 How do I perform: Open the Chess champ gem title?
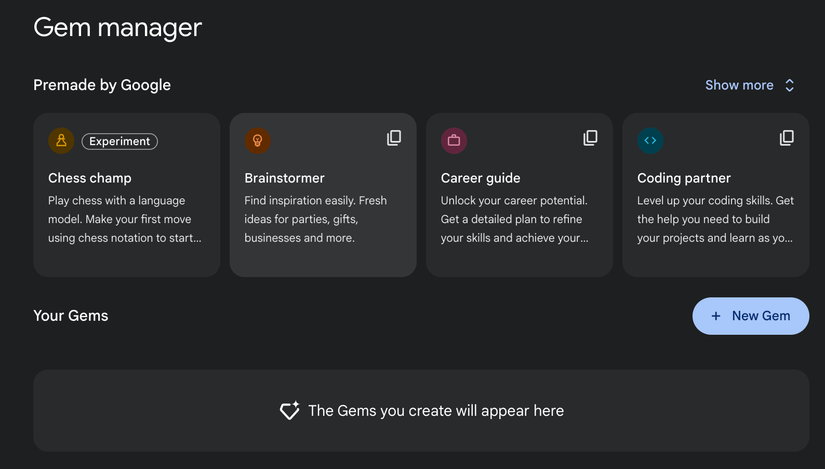(x=90, y=178)
